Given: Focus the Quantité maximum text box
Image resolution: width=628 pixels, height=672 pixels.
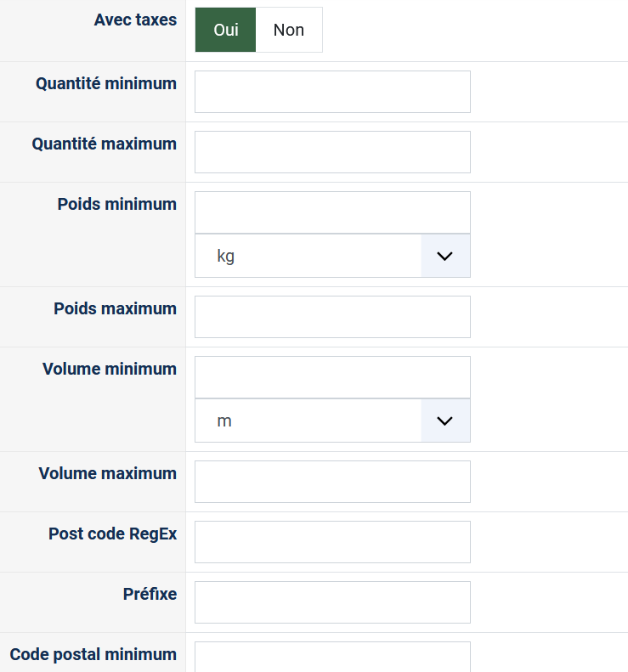Looking at the screenshot, I should pos(332,152).
